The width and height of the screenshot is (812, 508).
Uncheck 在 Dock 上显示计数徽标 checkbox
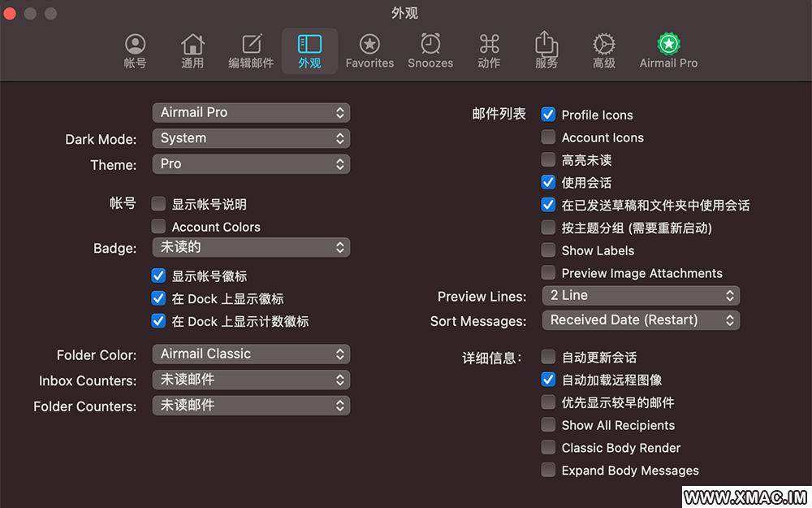tap(158, 321)
